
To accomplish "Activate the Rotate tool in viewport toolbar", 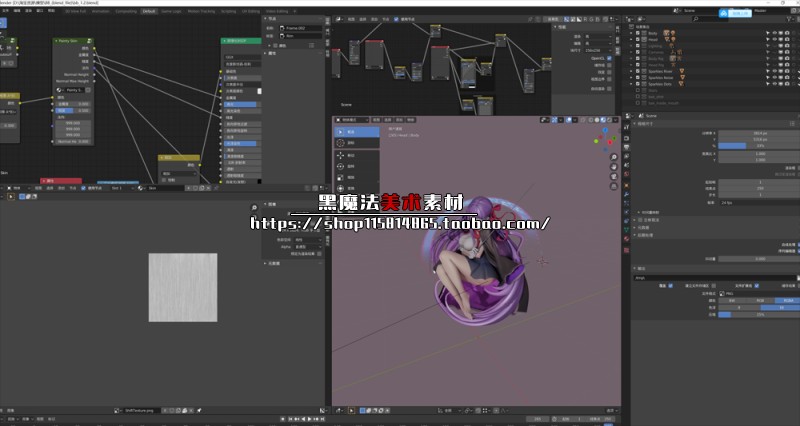I will 357,166.
